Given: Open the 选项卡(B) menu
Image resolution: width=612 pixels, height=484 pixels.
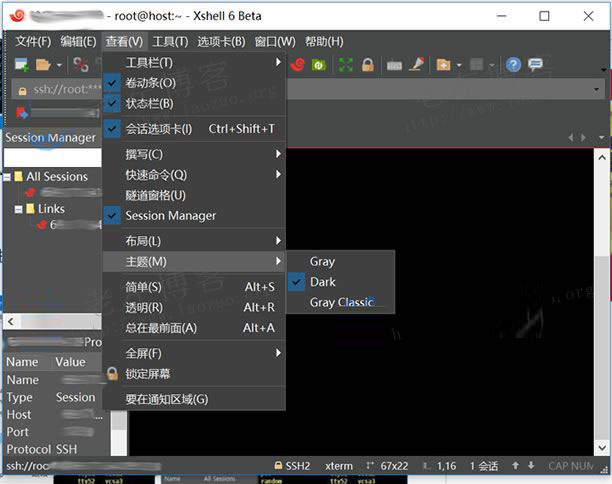Looking at the screenshot, I should click(x=221, y=41).
